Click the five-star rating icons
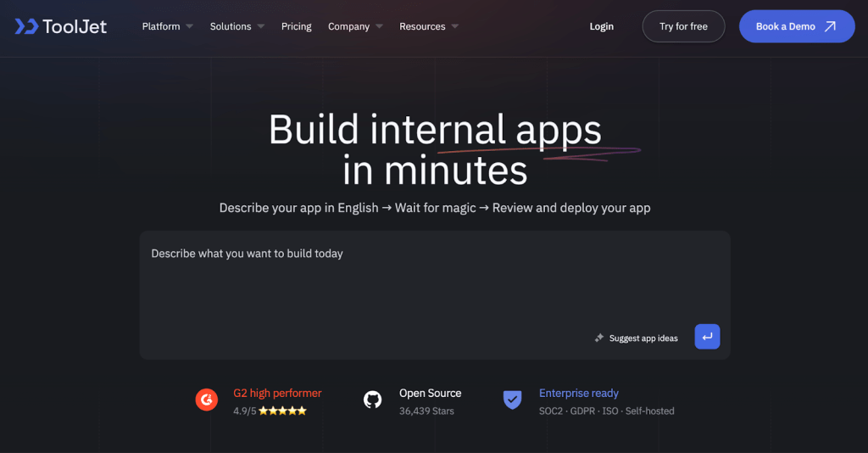 click(282, 411)
